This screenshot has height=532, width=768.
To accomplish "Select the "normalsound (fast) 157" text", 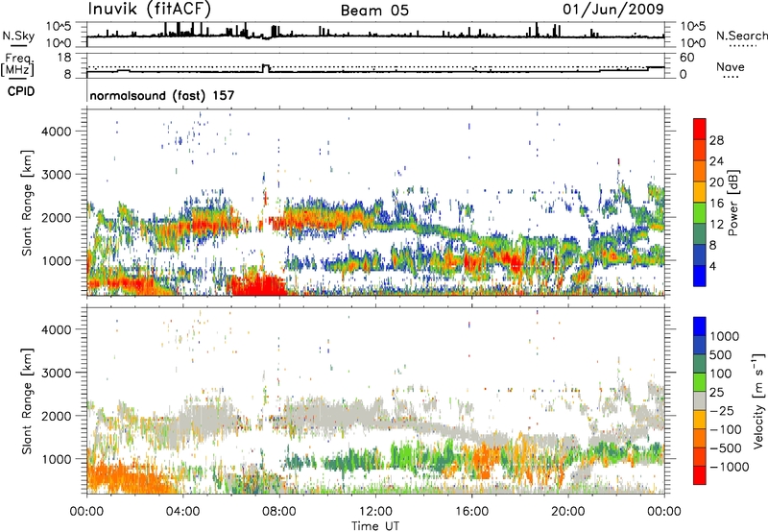I will pos(162,95).
